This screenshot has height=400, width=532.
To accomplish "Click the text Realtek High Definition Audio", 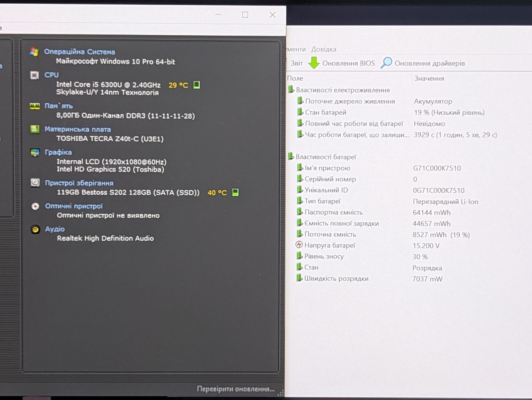I will (106, 238).
